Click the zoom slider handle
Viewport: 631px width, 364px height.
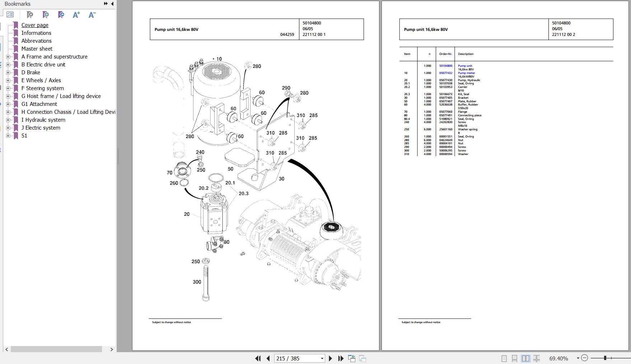tap(605, 358)
